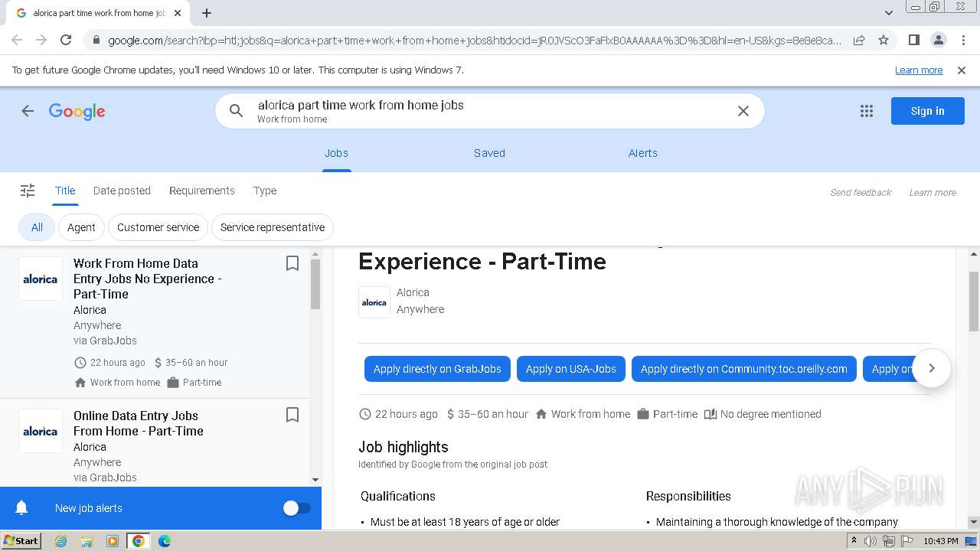Click Send feedback link

[861, 193]
